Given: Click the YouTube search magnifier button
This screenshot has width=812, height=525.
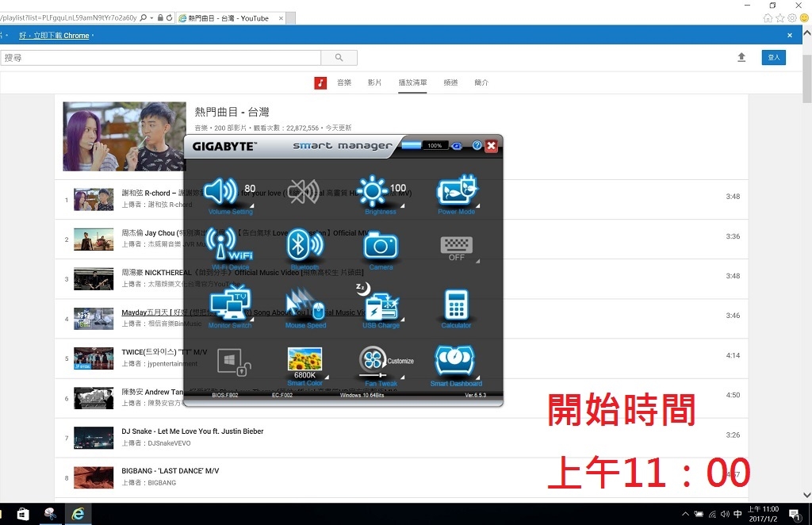Looking at the screenshot, I should pyautogui.click(x=339, y=57).
